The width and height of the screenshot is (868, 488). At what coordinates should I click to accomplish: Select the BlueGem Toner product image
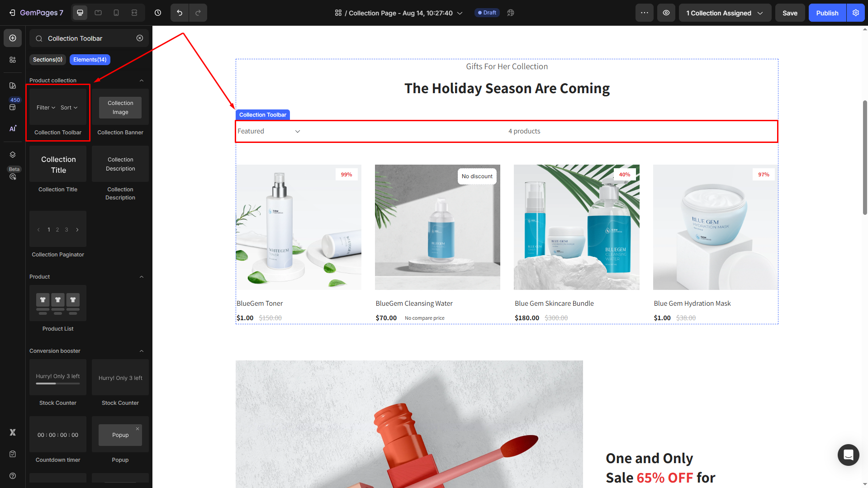299,227
